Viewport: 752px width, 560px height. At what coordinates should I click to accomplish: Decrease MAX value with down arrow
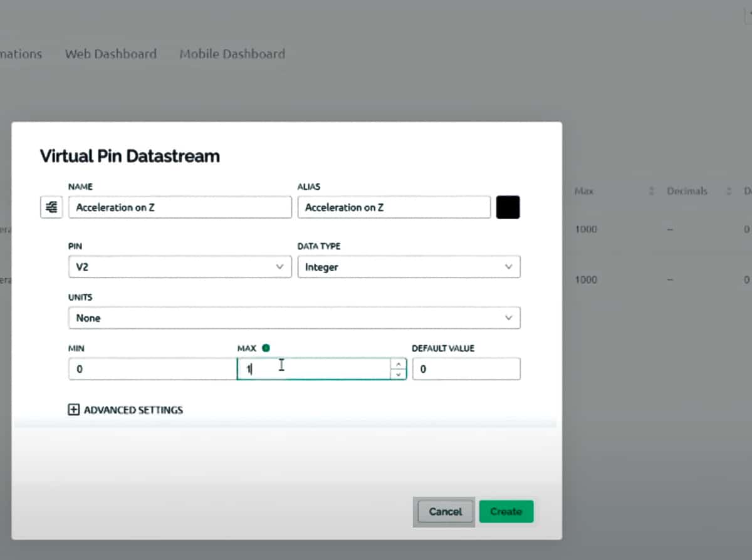pyautogui.click(x=398, y=375)
